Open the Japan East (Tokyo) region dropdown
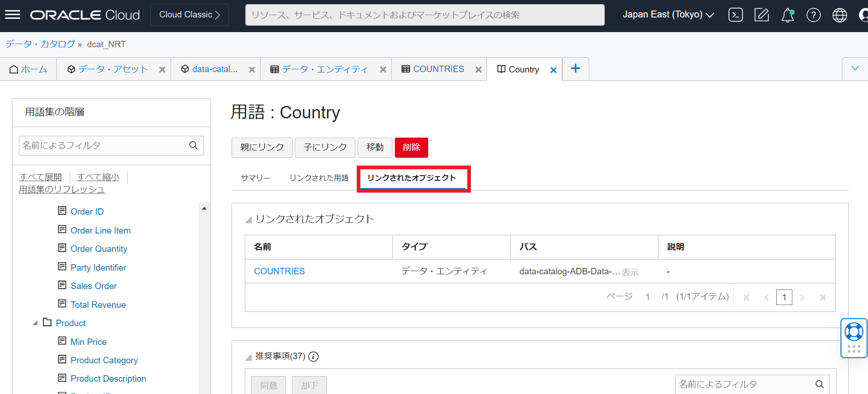868x394 pixels. click(668, 15)
